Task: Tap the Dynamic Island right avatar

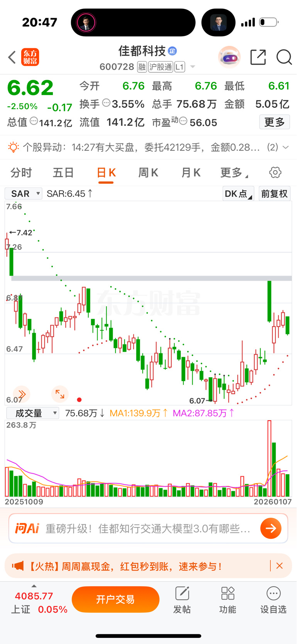Action: pos(219,22)
